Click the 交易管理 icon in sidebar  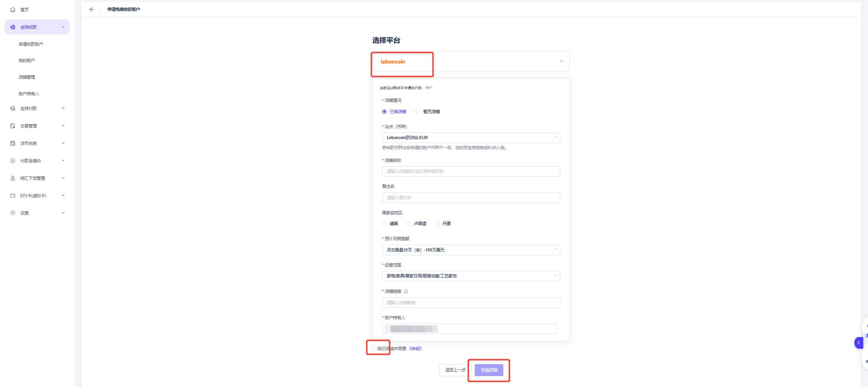tap(13, 126)
